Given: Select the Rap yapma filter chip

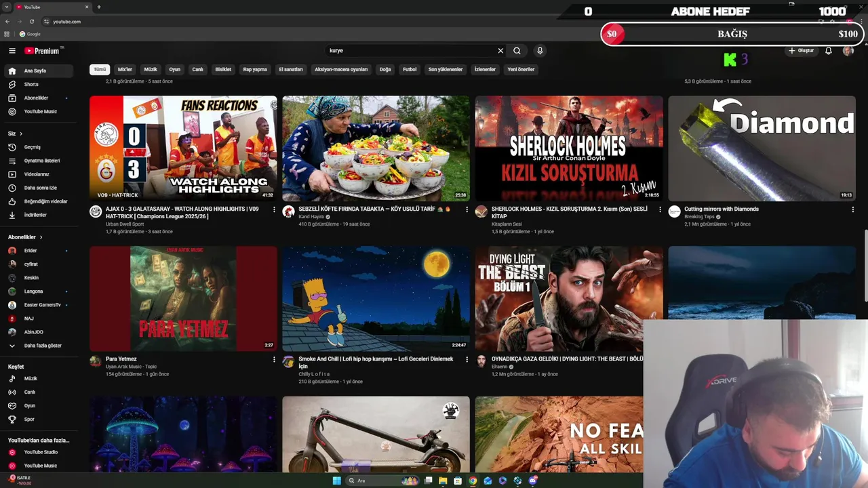Looking at the screenshot, I should 255,69.
